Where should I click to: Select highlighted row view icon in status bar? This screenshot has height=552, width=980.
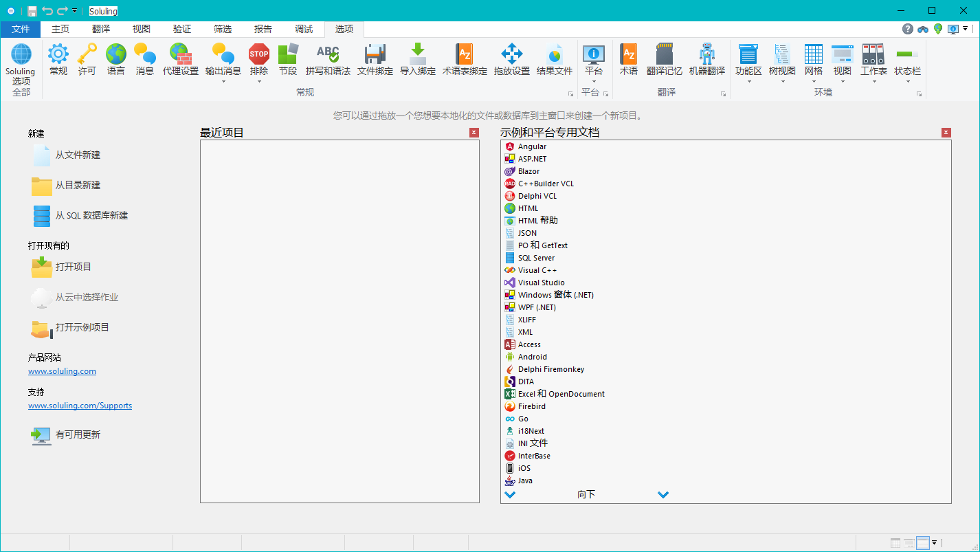pos(922,543)
